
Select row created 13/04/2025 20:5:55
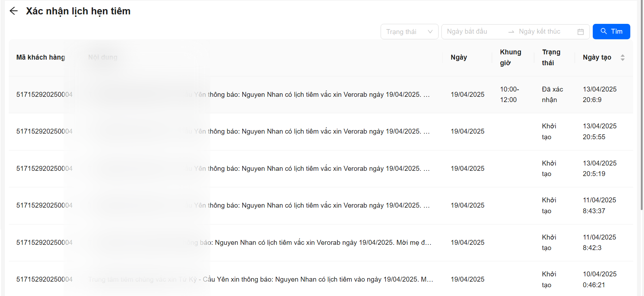(316, 132)
